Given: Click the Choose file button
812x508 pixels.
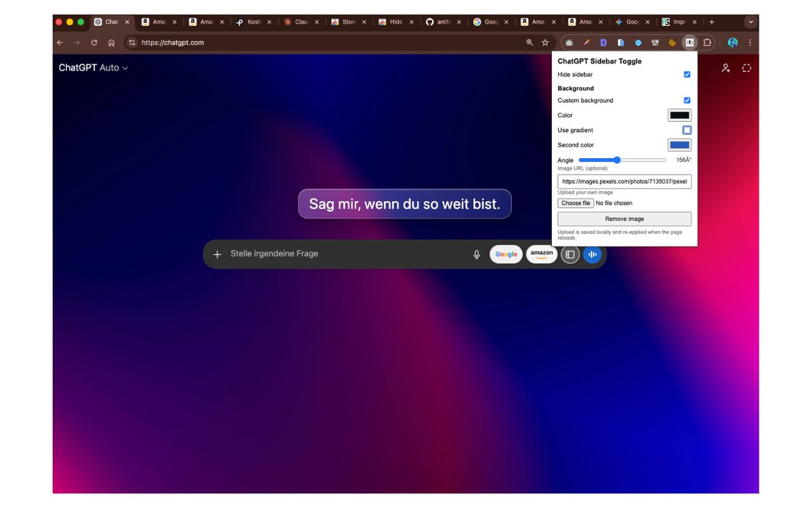Looking at the screenshot, I should coord(575,203).
